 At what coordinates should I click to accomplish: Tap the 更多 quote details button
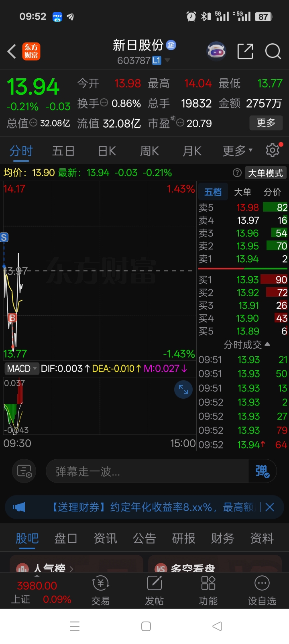(x=266, y=122)
